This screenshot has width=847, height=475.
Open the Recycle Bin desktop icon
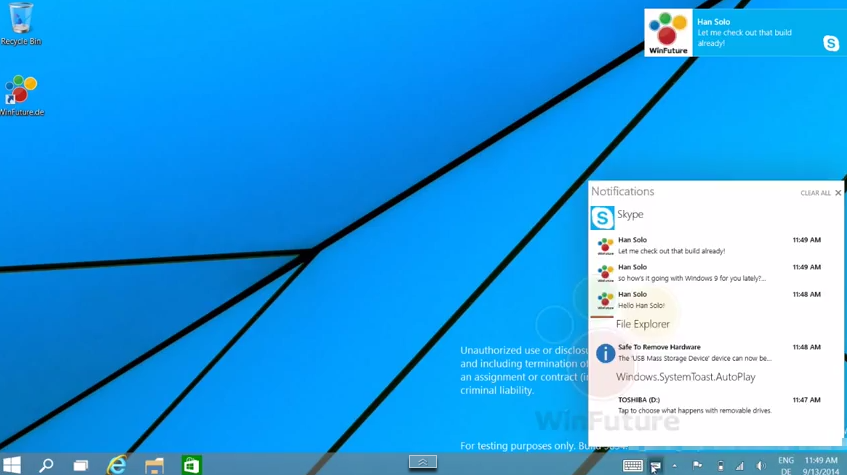20,22
